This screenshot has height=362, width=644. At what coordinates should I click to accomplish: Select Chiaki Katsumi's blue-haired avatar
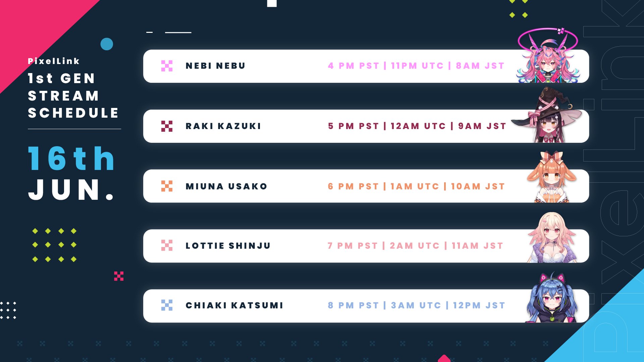point(552,298)
